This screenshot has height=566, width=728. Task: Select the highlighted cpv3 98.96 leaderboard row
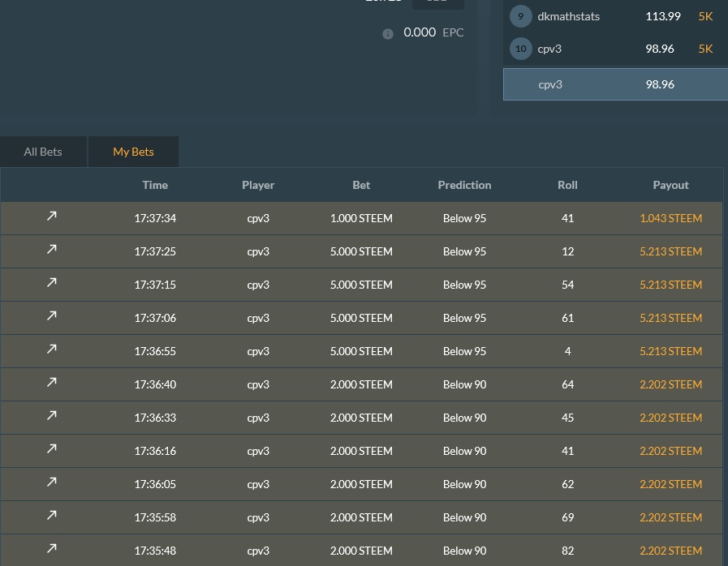pos(614,84)
